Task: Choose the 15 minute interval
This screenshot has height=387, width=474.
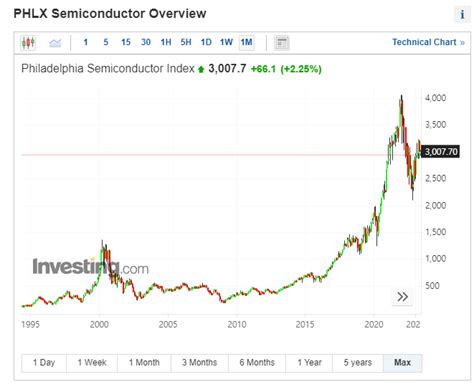Action: coord(126,42)
